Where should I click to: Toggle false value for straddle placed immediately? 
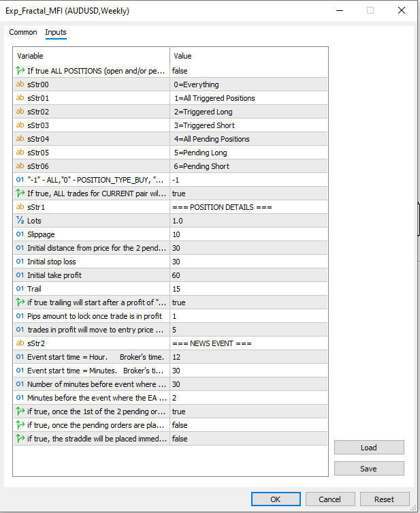(x=248, y=439)
